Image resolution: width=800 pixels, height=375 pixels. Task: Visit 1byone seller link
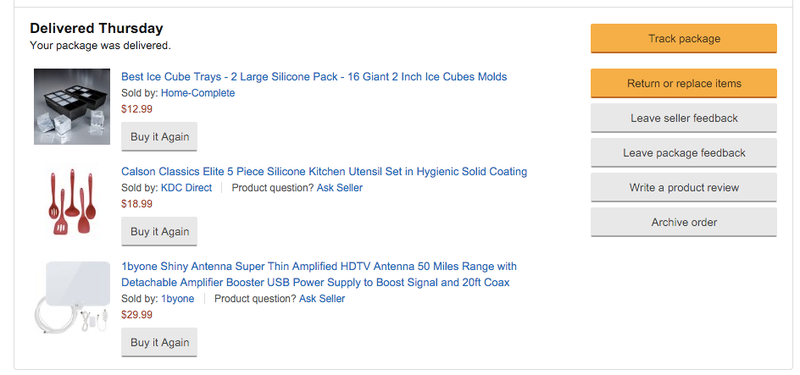click(x=178, y=298)
